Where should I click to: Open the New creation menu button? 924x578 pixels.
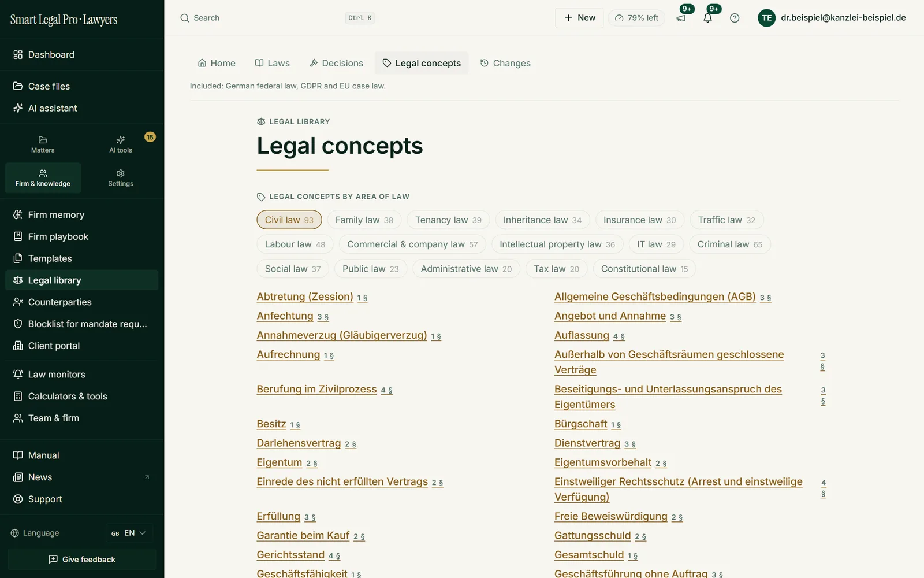pos(579,18)
